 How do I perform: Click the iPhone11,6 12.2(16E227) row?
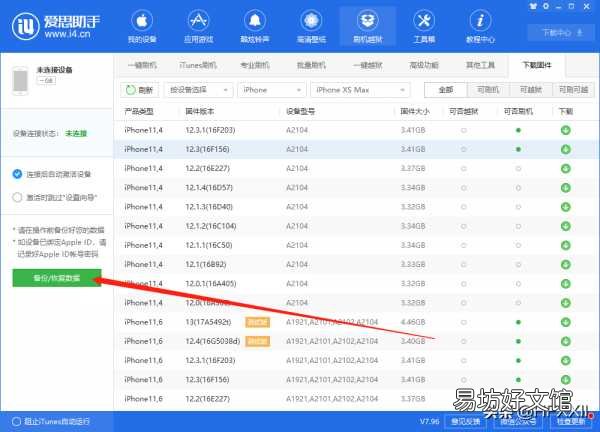tap(357, 399)
